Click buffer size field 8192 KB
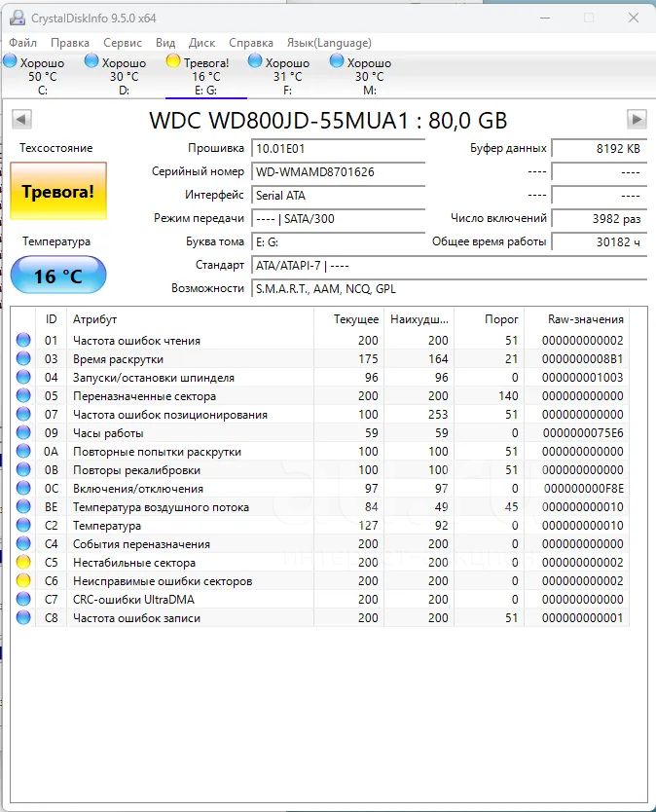Screen dimensions: 656x812 click(600, 149)
